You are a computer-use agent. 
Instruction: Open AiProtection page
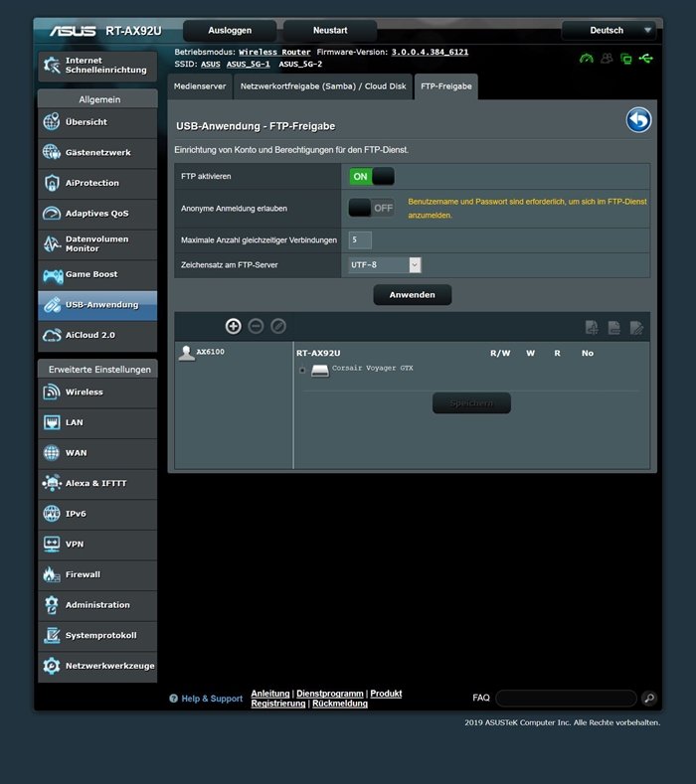97,184
